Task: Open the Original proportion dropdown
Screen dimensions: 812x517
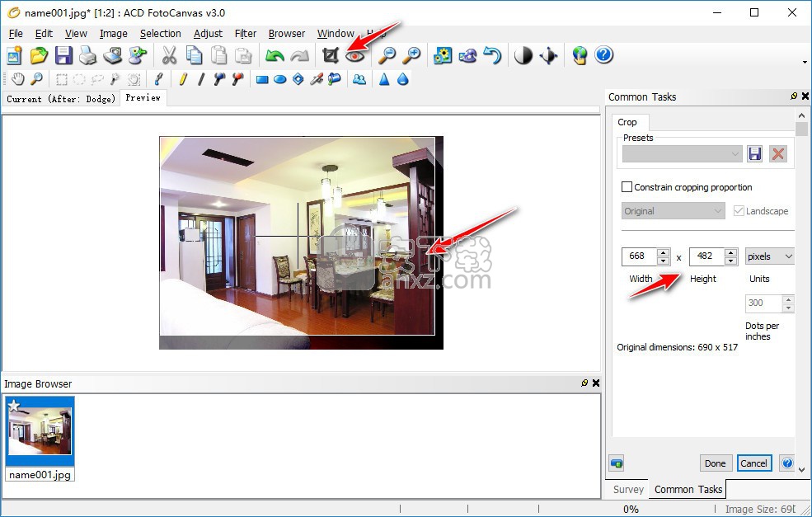Action: click(673, 211)
